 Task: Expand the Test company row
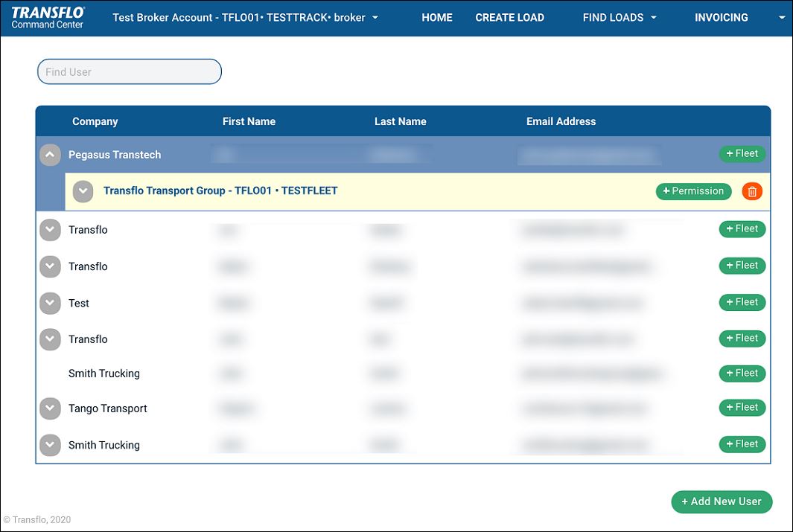click(x=50, y=303)
